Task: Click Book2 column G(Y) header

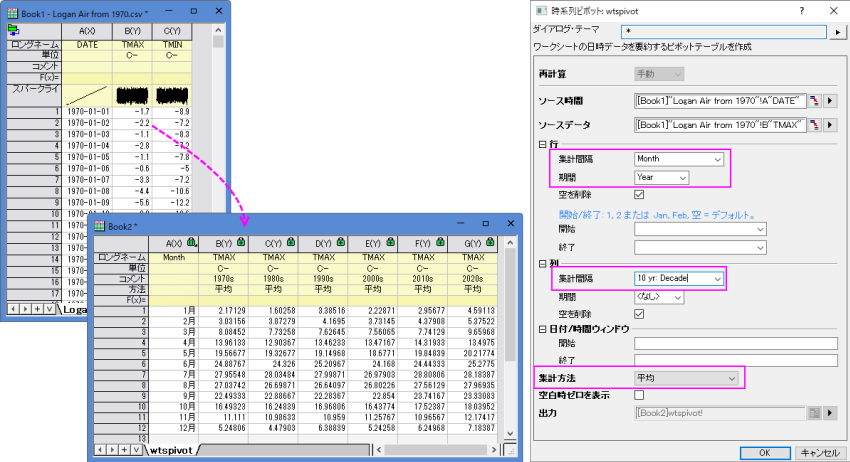Action: tap(472, 243)
